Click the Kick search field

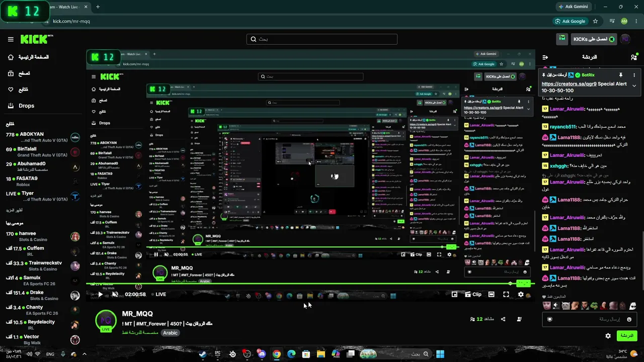pos(322,39)
